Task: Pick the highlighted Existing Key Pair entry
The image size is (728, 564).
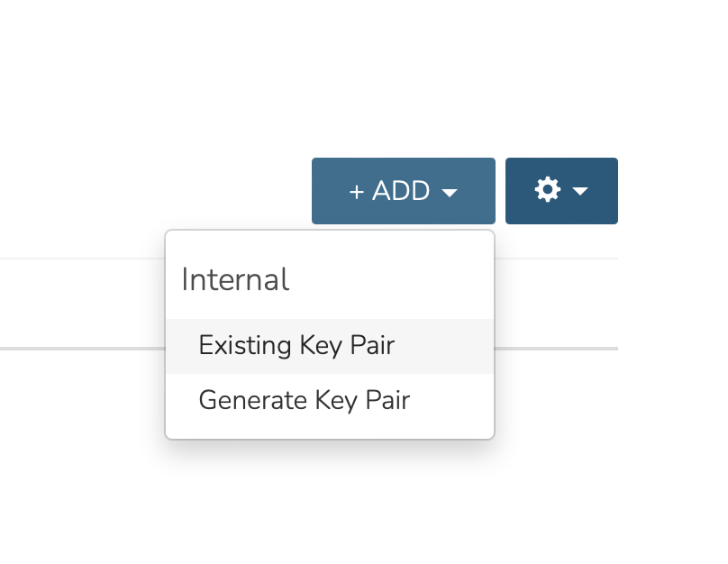Action: [330, 346]
